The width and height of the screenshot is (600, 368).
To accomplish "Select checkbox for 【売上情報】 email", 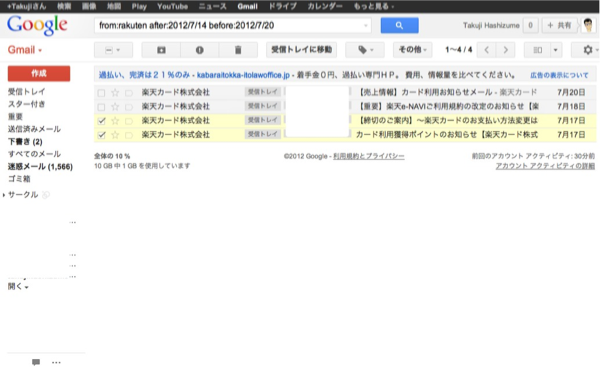I will [101, 93].
